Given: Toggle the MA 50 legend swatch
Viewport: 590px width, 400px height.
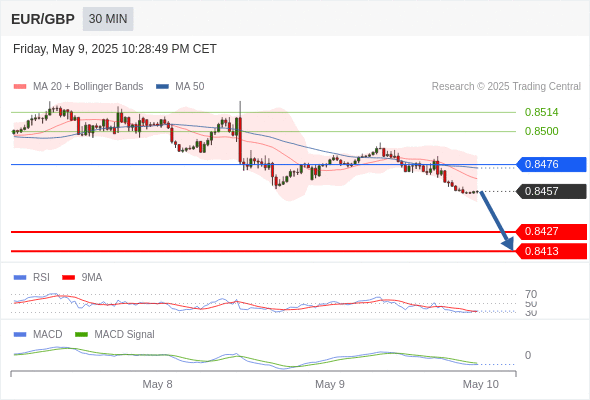Looking at the screenshot, I should click(163, 87).
